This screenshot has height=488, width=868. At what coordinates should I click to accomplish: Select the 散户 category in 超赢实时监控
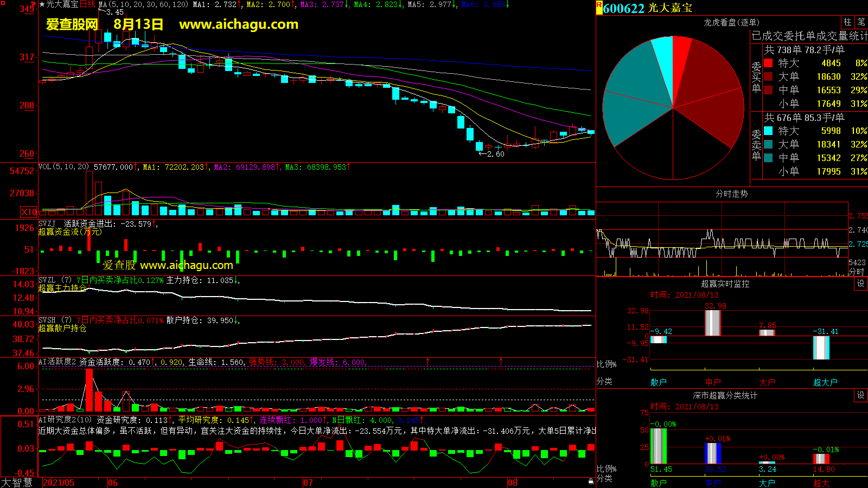[x=659, y=382]
